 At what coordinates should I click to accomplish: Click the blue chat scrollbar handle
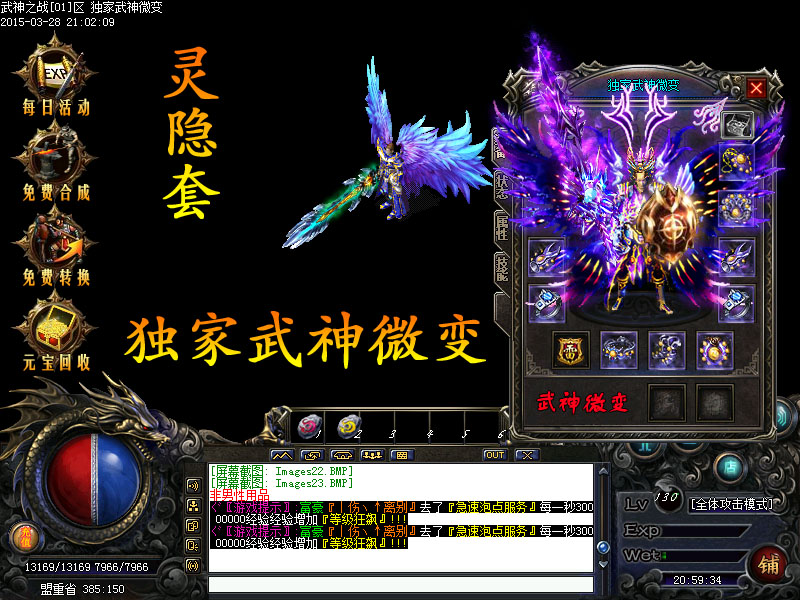point(603,548)
